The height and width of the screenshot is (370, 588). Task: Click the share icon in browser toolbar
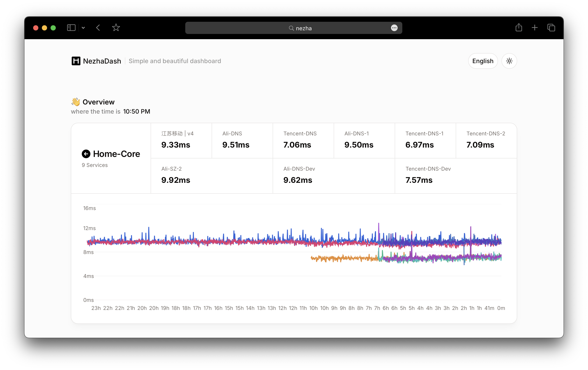(519, 28)
